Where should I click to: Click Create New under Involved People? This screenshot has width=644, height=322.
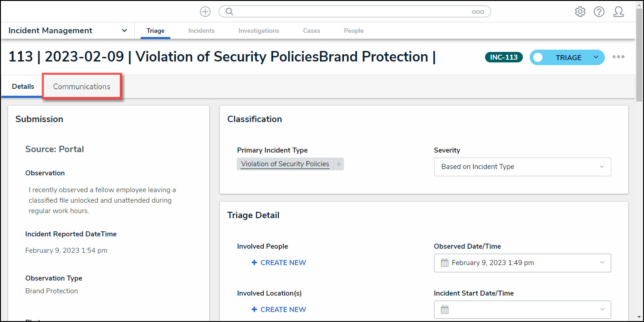[x=279, y=263]
